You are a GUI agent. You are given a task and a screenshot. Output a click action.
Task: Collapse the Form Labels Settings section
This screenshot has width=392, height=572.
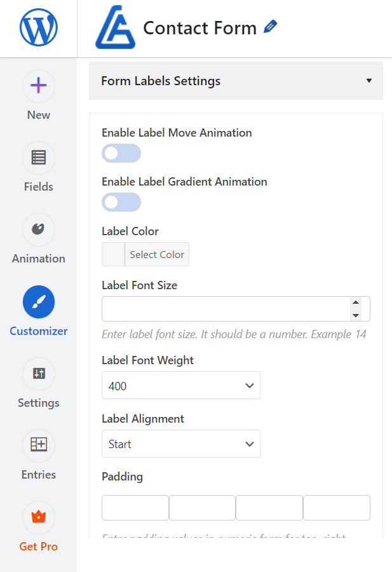click(x=368, y=81)
